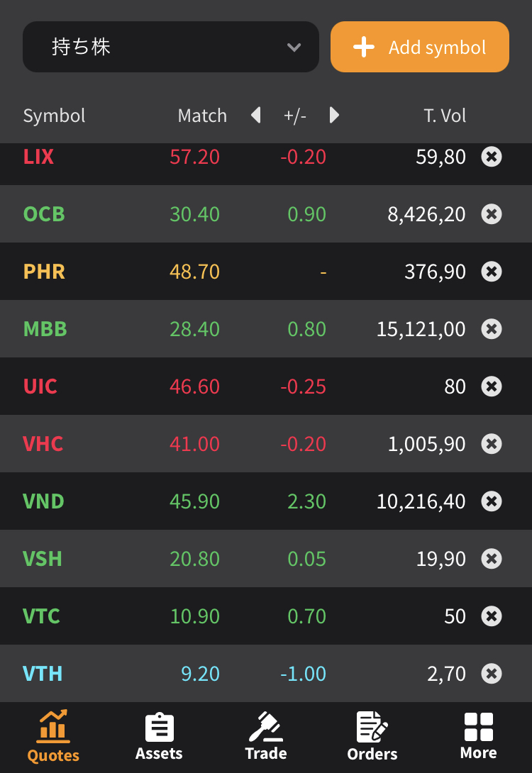The image size is (532, 773).
Task: Open the Assets clipboard icon
Action: point(160,727)
